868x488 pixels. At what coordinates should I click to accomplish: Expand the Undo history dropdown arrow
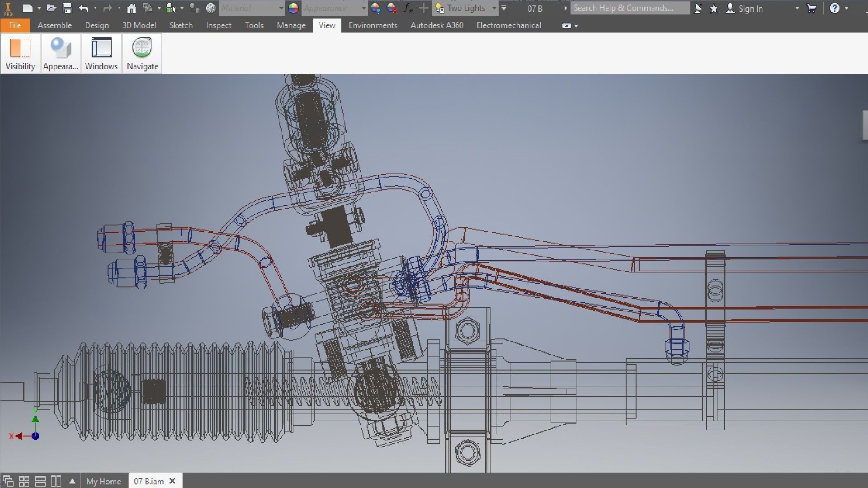coord(95,8)
